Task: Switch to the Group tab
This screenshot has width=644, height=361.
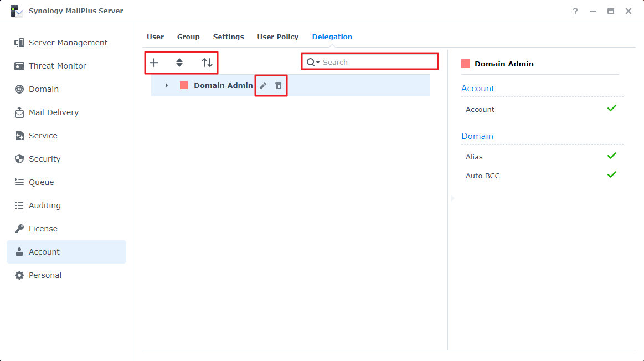Action: (188, 37)
